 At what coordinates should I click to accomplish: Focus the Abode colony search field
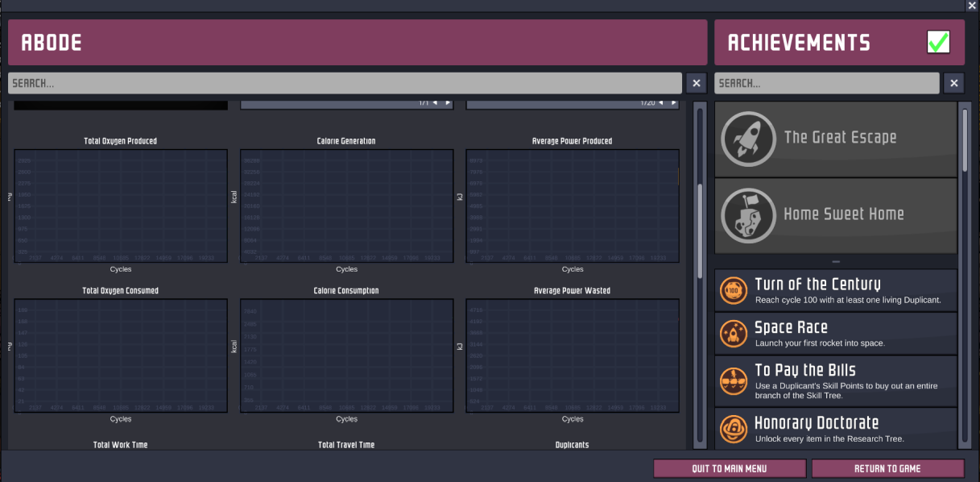[345, 83]
